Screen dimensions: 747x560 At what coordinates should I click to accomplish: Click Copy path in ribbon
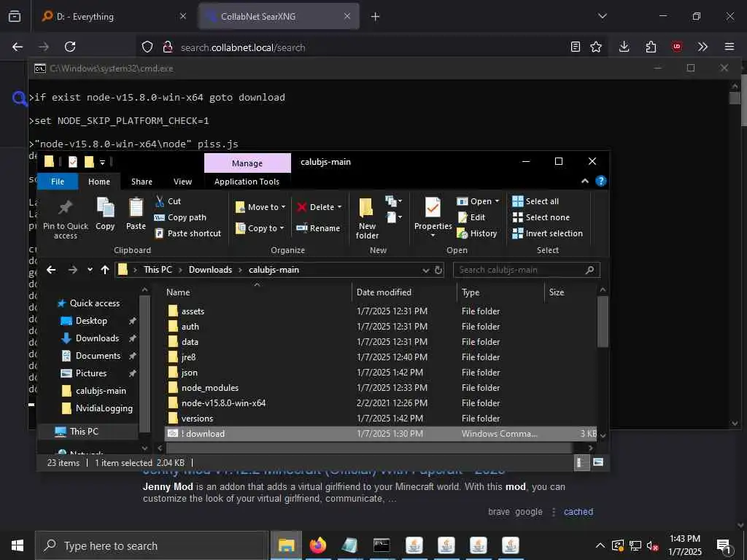point(180,217)
